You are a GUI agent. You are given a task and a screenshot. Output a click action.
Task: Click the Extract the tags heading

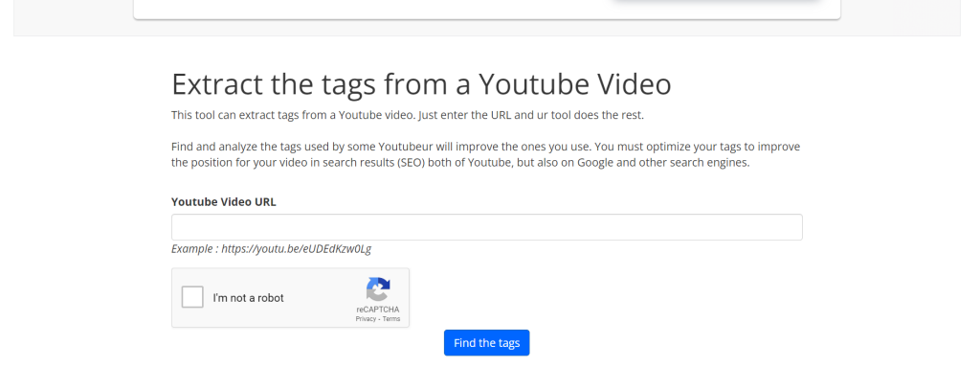point(421,84)
